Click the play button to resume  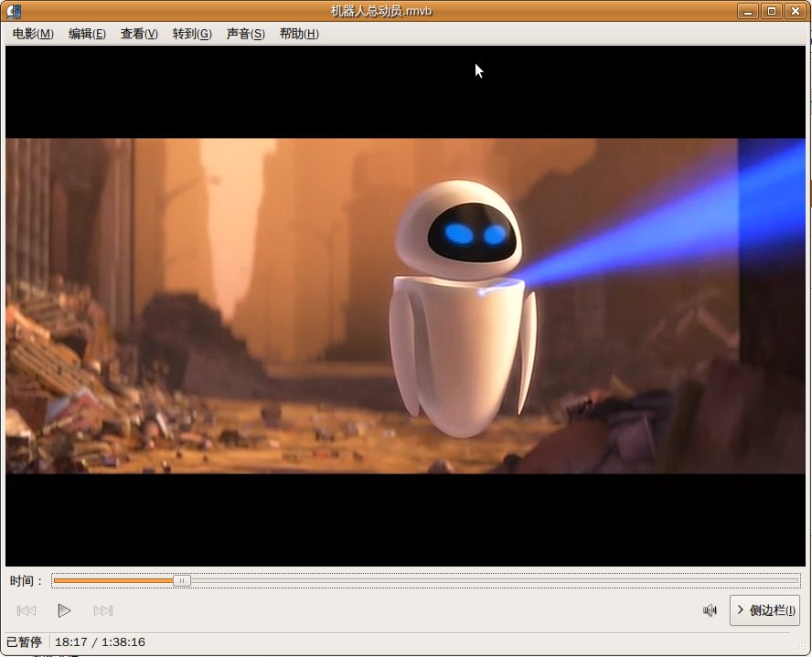[x=64, y=610]
